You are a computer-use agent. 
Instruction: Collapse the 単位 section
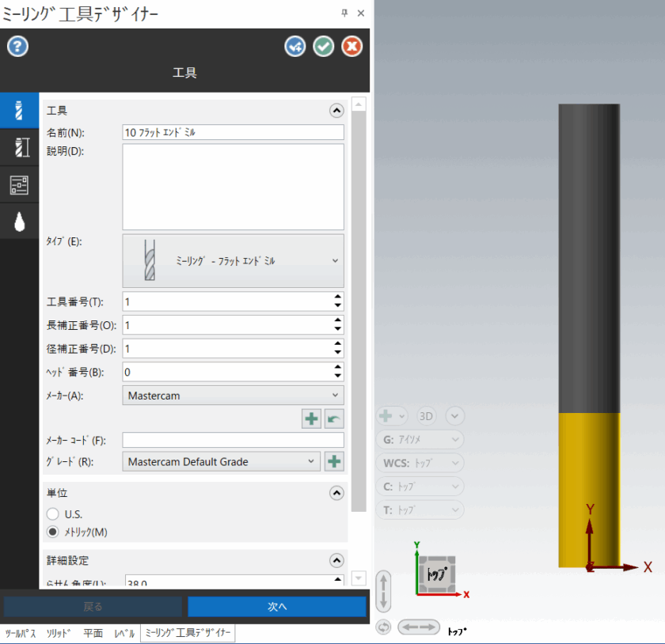[336, 493]
